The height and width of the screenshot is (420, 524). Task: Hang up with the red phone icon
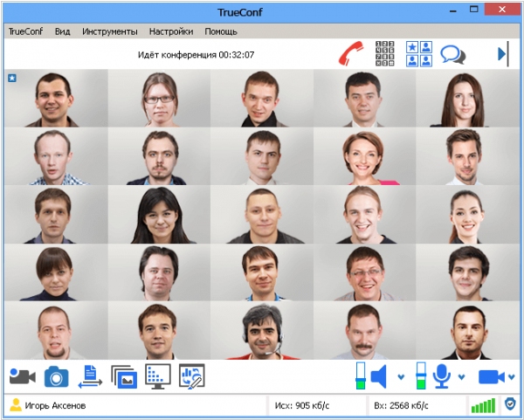point(351,53)
